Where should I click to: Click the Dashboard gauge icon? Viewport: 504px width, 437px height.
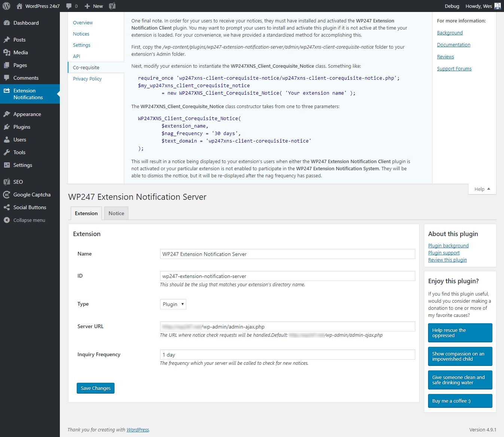pyautogui.click(x=7, y=23)
